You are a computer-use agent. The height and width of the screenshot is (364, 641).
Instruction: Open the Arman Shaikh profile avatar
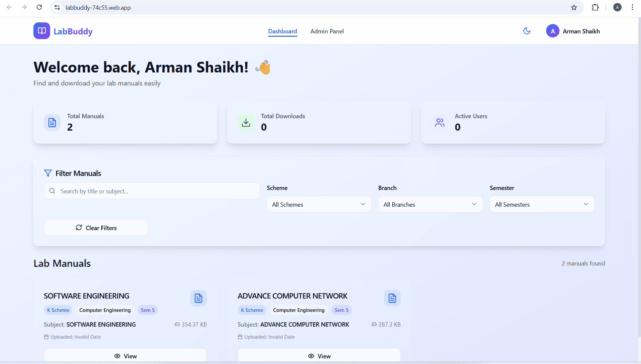tap(553, 31)
